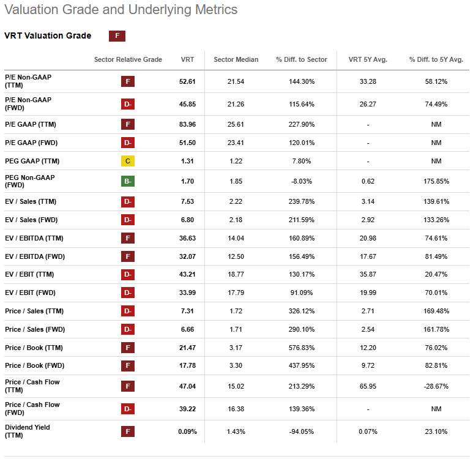Click the F grade badge for Dividend Yield (TTM)
476x459 pixels.
coord(128,431)
